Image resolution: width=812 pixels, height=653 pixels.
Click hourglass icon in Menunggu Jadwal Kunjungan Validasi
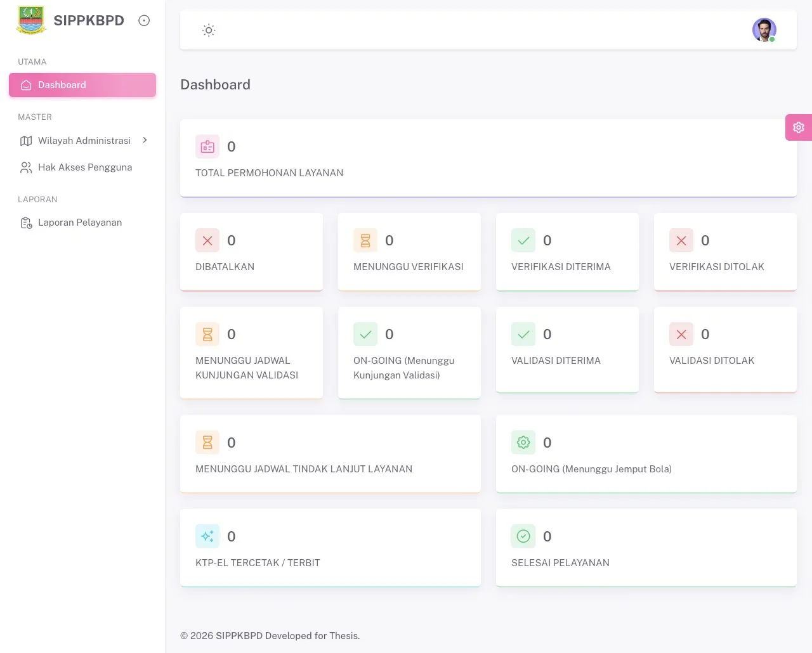[x=207, y=334]
